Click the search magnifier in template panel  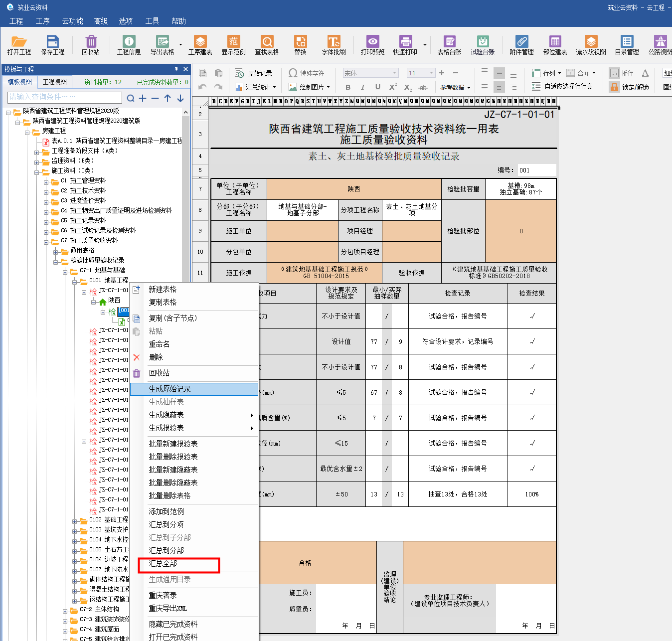(131, 98)
